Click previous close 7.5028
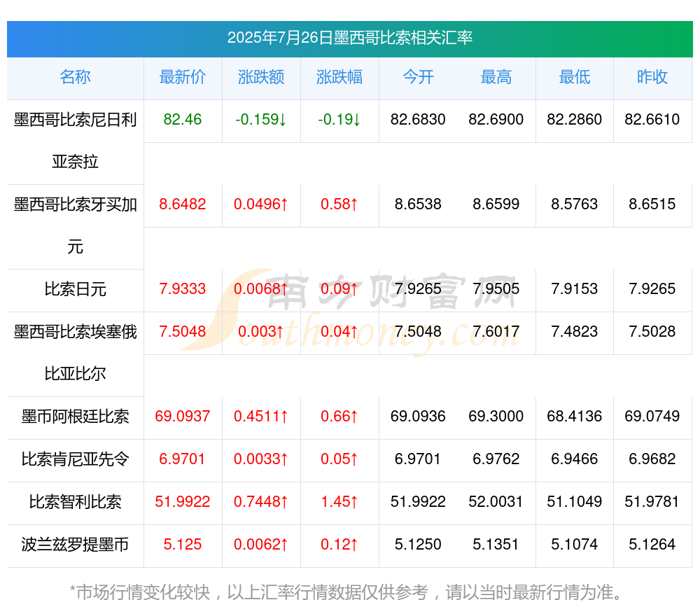The image size is (700, 614). pyautogui.click(x=652, y=332)
